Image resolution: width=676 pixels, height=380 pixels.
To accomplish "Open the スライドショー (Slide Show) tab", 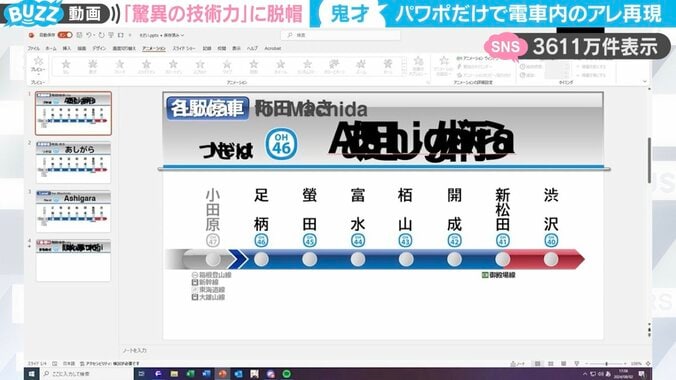I will (x=184, y=48).
